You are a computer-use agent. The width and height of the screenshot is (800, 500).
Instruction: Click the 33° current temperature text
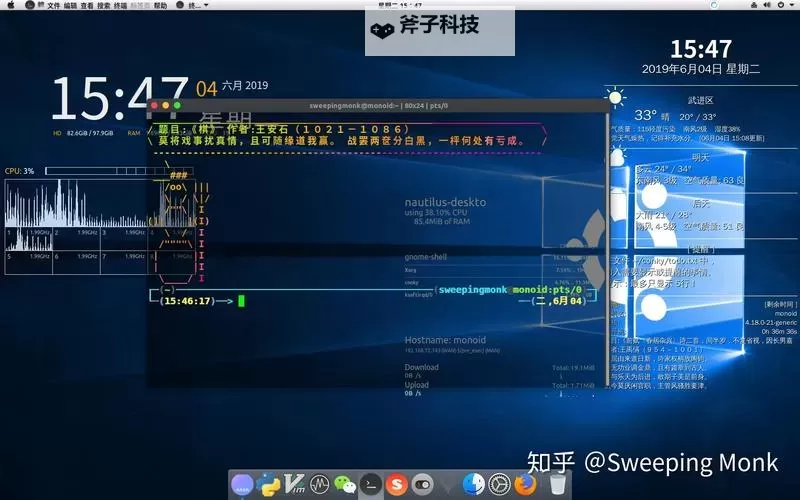click(x=645, y=115)
